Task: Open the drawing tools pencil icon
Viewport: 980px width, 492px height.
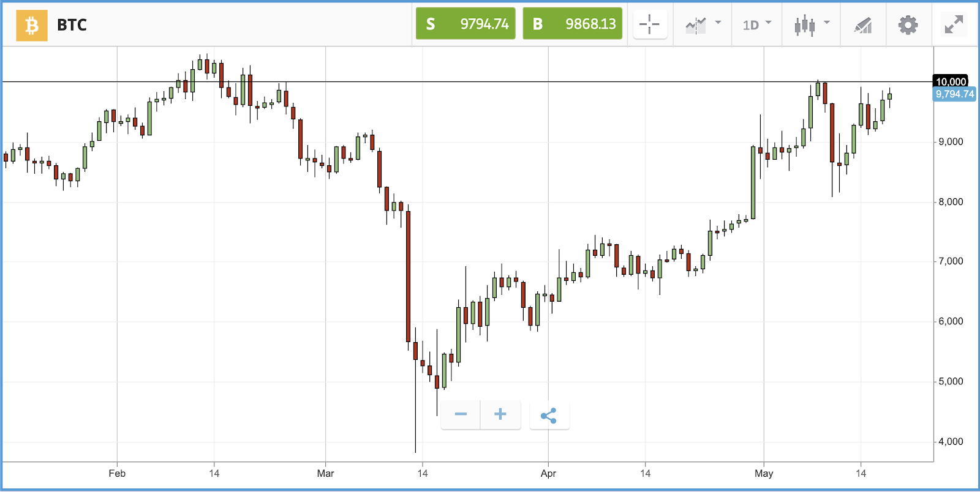Action: tap(863, 25)
